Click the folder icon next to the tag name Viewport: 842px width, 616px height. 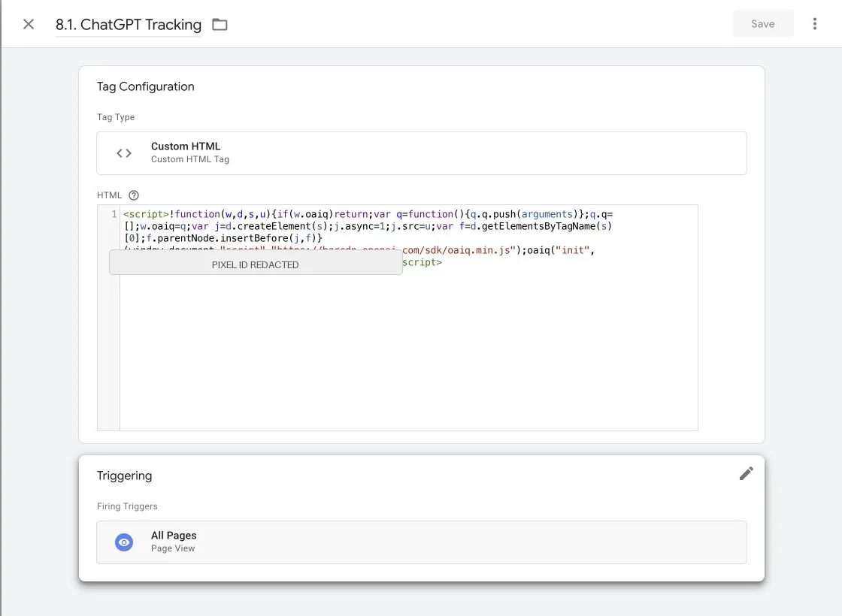220,25
